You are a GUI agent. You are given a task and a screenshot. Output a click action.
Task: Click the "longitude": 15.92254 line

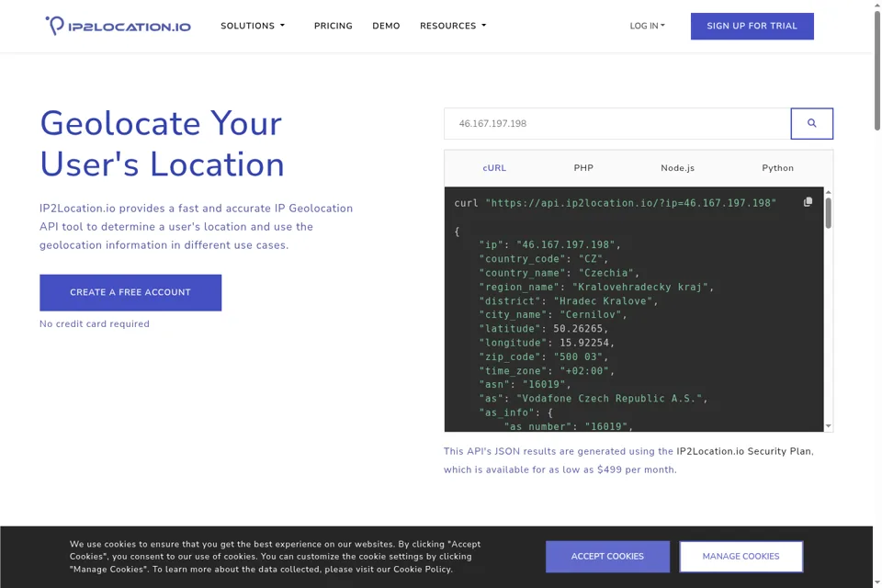pyautogui.click(x=547, y=343)
